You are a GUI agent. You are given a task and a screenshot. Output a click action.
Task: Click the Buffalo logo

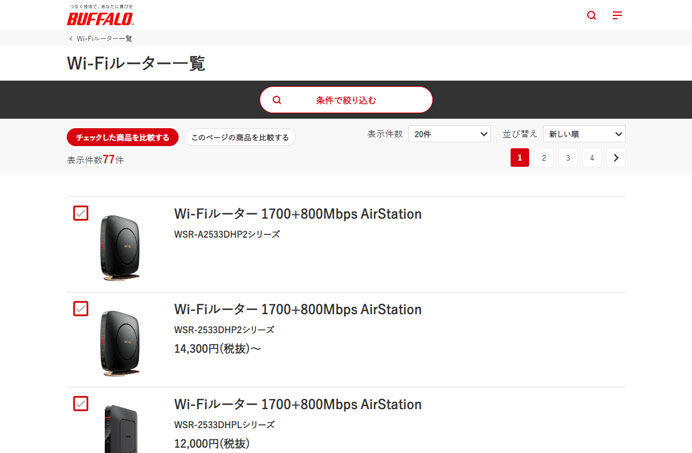coord(100,16)
